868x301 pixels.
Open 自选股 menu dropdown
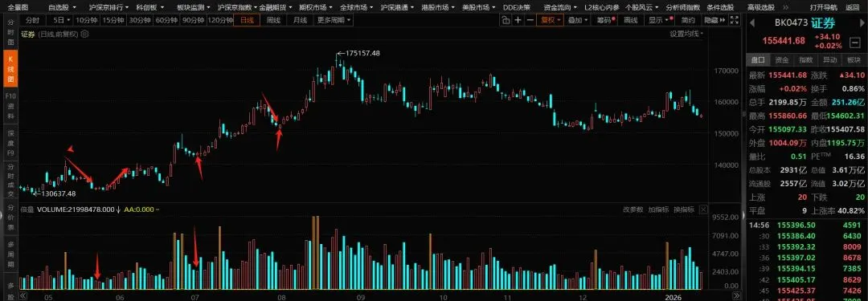(x=61, y=7)
